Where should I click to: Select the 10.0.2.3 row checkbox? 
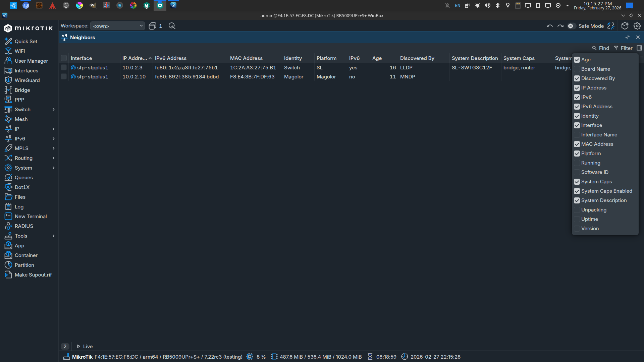(x=64, y=68)
